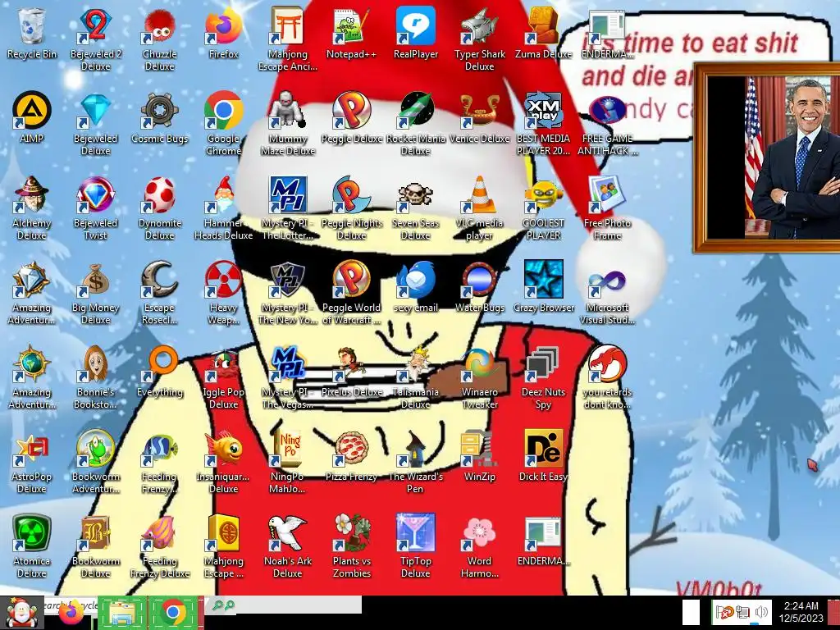The height and width of the screenshot is (630, 840).
Task: Open Microsoft Visual Studio shortcut
Action: pyautogui.click(x=608, y=294)
